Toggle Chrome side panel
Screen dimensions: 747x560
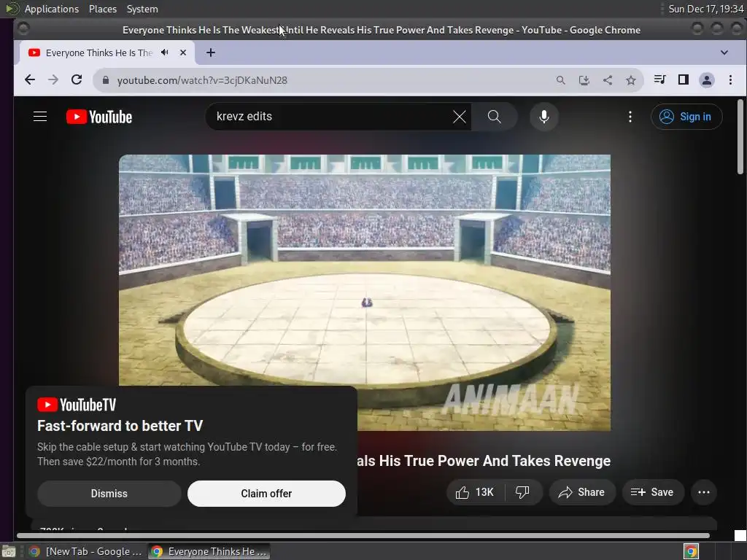tap(683, 79)
